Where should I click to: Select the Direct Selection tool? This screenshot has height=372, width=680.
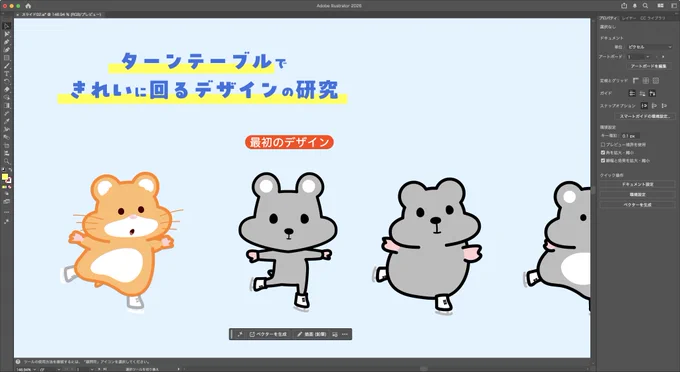pos(7,34)
